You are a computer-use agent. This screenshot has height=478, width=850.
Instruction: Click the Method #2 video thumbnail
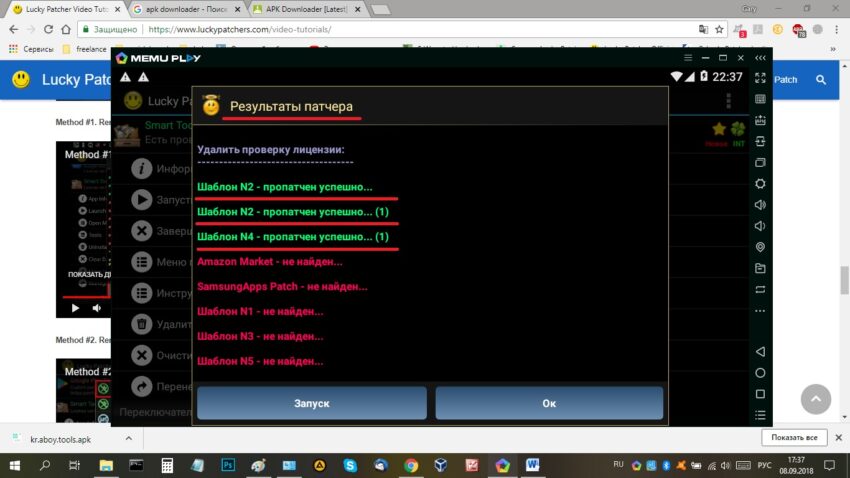click(x=83, y=390)
